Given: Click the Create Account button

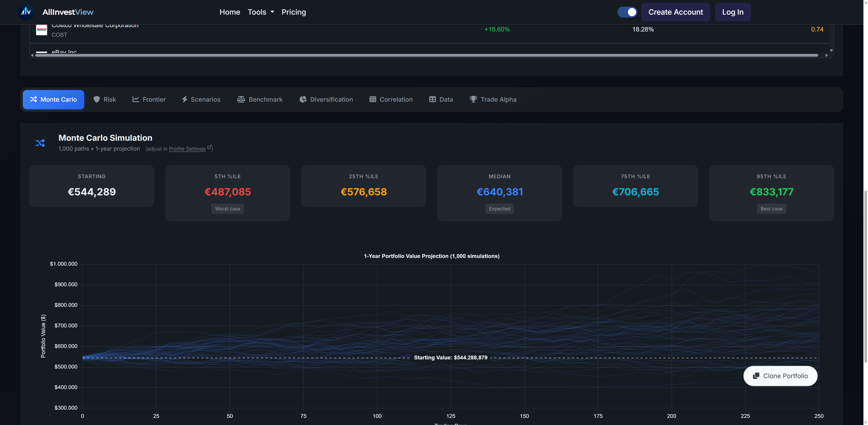Looking at the screenshot, I should click(676, 12).
